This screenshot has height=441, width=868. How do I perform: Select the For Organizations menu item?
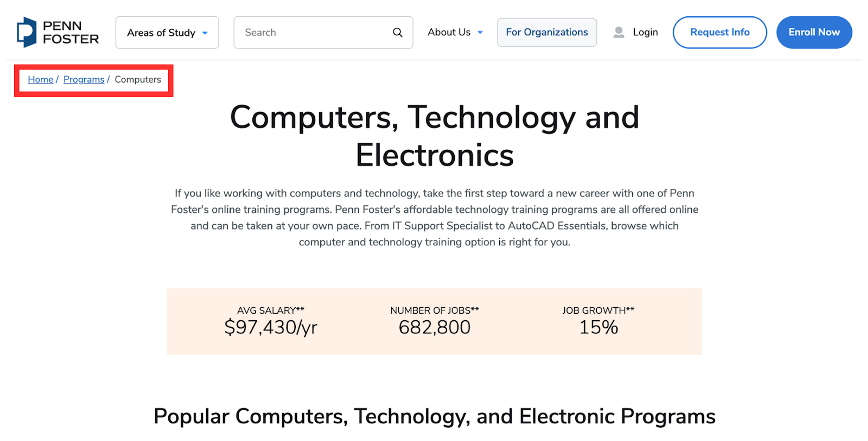click(547, 32)
